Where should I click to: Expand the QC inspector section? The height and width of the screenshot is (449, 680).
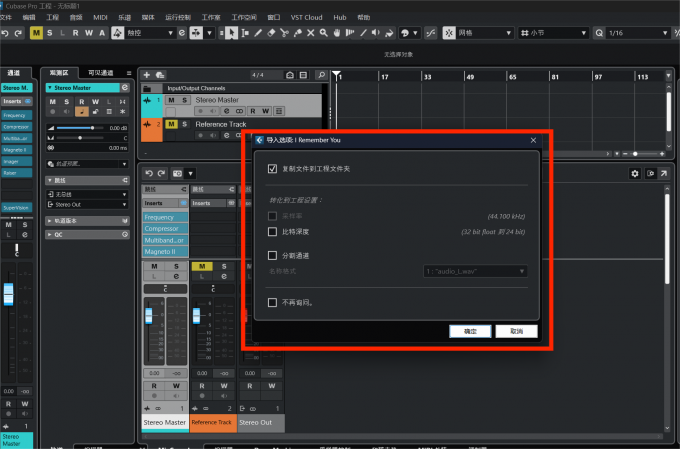87,235
